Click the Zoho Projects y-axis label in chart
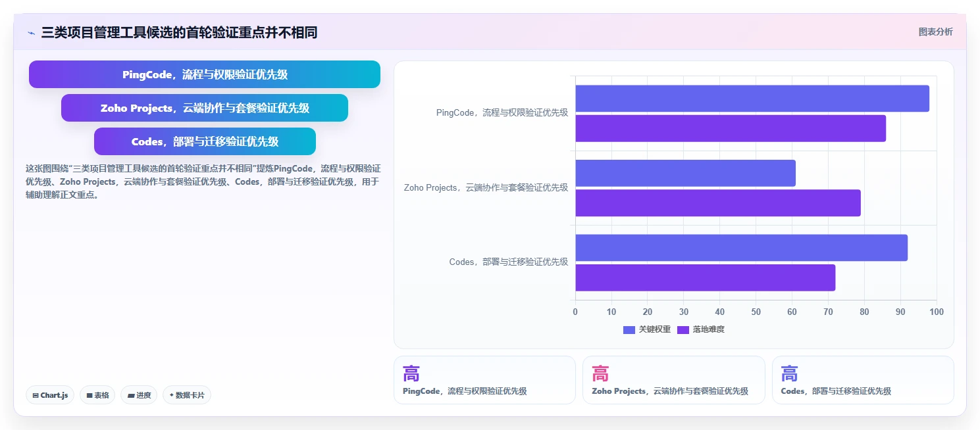 click(x=486, y=188)
